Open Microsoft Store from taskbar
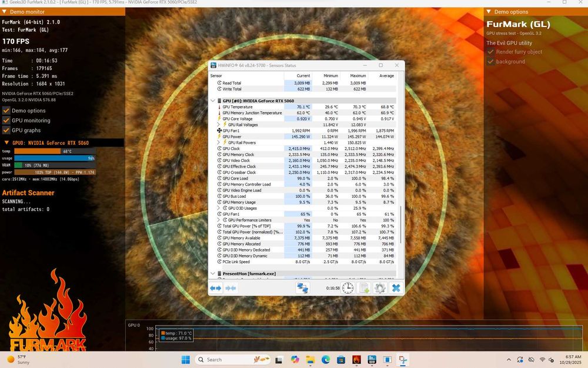Image resolution: width=588 pixels, height=368 pixels. 341,360
